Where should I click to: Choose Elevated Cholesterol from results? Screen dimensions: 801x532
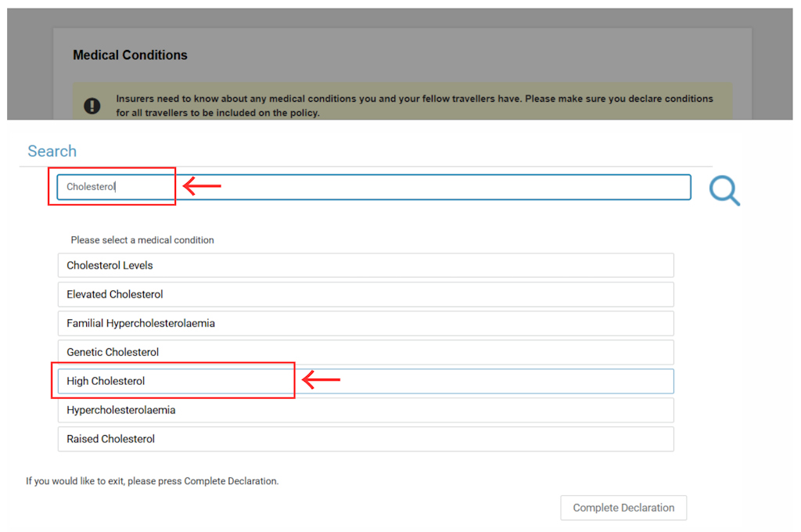tap(366, 294)
